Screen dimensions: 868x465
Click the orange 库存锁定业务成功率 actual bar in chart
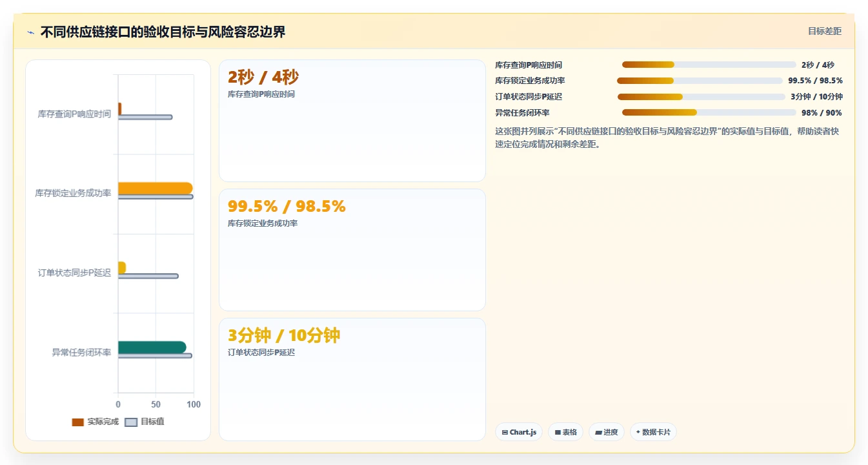click(155, 188)
